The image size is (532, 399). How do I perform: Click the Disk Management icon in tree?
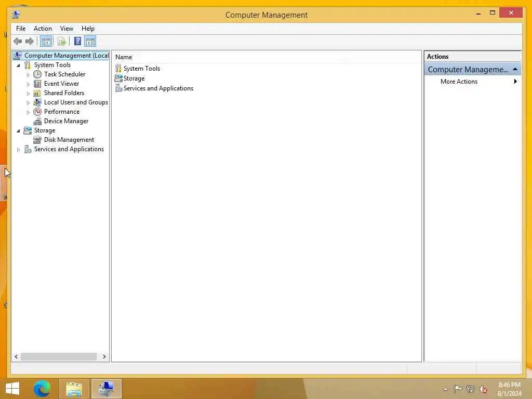37,140
